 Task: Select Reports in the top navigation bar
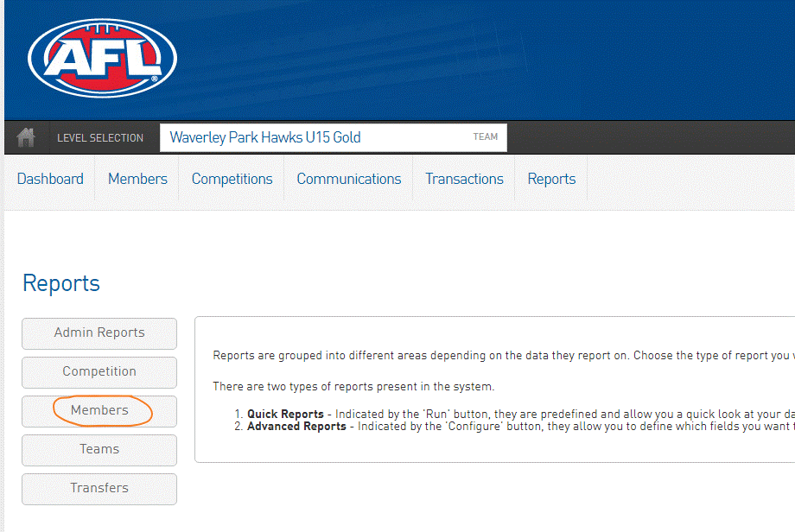point(551,179)
